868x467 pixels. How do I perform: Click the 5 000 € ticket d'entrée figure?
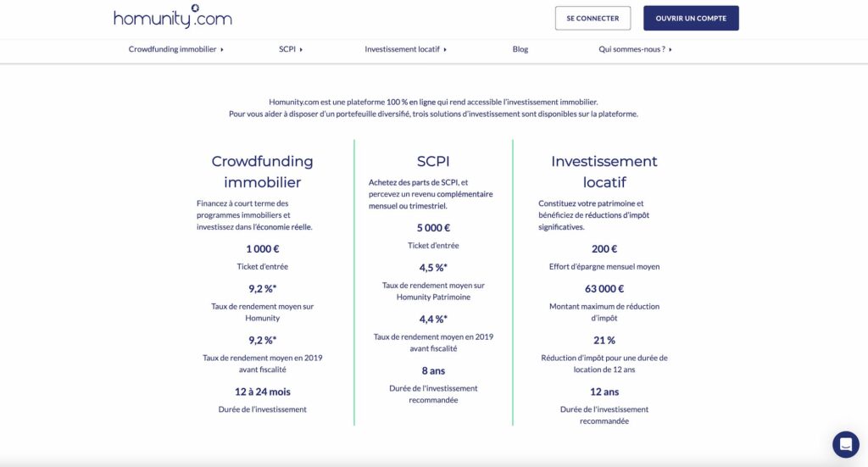[433, 228]
